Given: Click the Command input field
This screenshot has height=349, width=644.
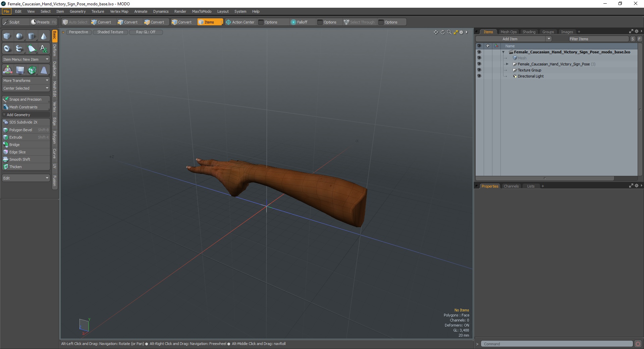Looking at the screenshot, I should [x=557, y=344].
